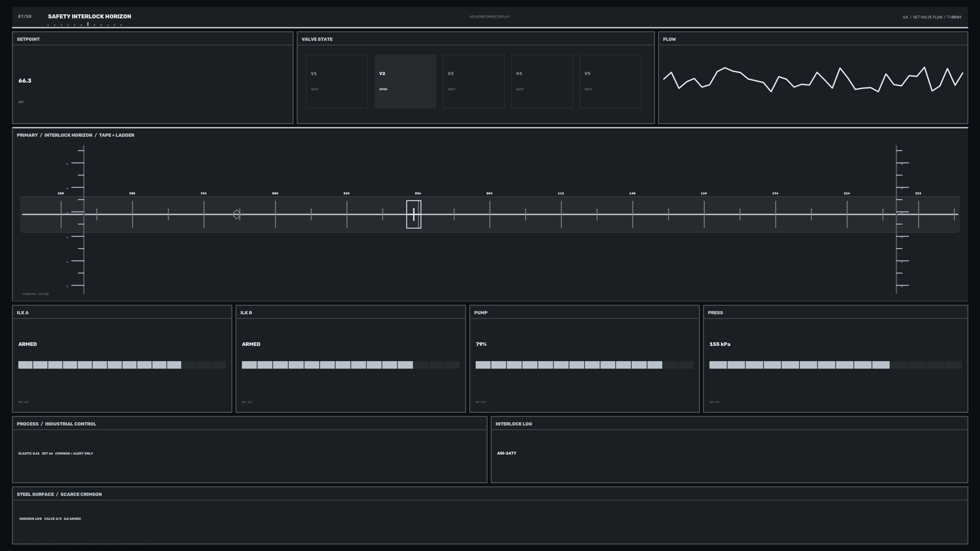Click the 79% pump reading
The image size is (980, 551).
pos(481,344)
